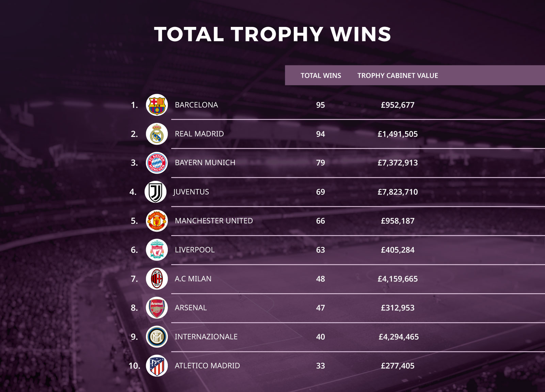Select the A.C Milan badge

tap(157, 279)
